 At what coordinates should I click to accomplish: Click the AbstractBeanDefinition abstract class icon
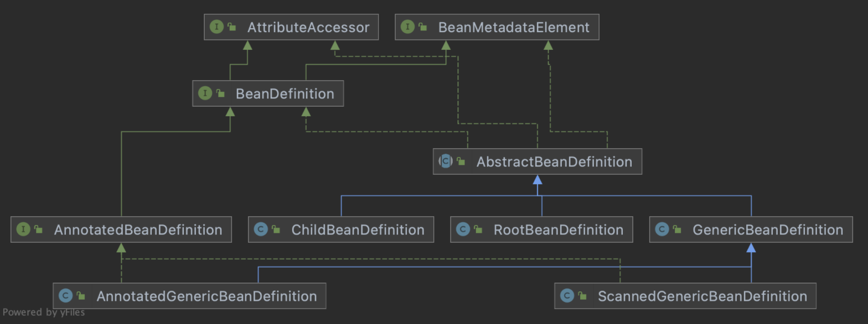point(446,161)
